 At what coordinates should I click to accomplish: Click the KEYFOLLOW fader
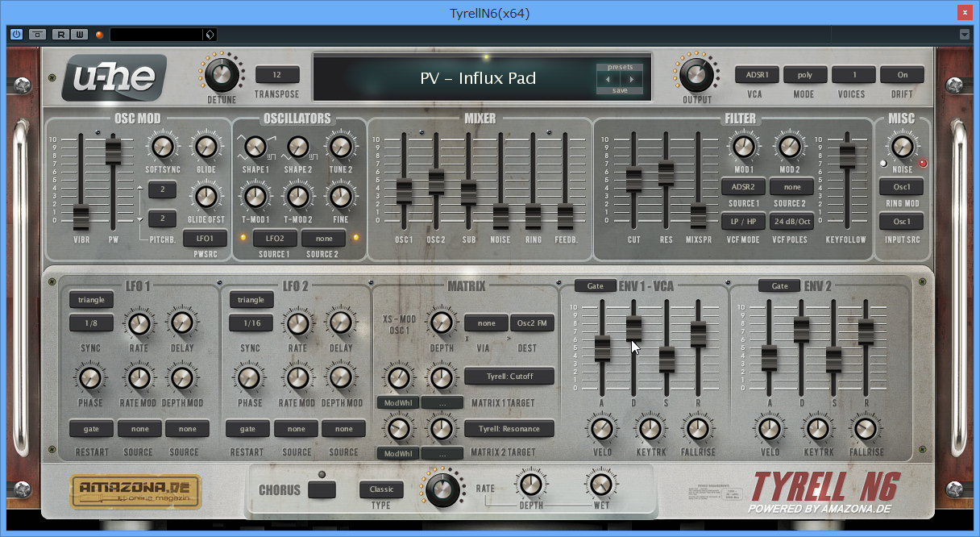click(x=847, y=155)
